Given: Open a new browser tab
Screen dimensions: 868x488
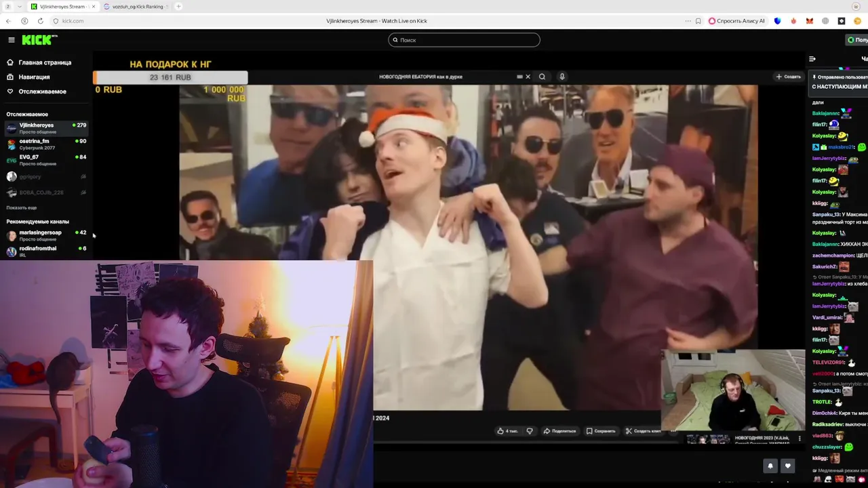Looking at the screenshot, I should click(178, 6).
